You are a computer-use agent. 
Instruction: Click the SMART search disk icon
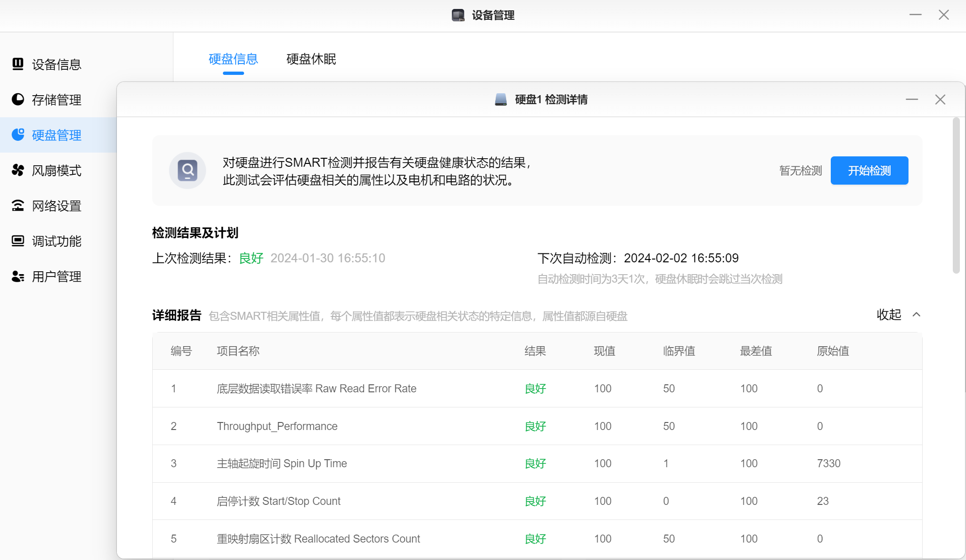coord(188,170)
